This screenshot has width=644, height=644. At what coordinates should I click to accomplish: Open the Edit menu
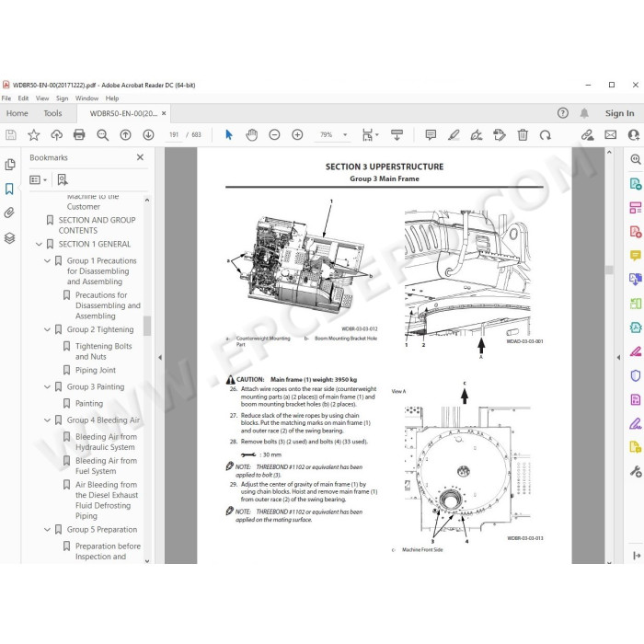[x=23, y=98]
